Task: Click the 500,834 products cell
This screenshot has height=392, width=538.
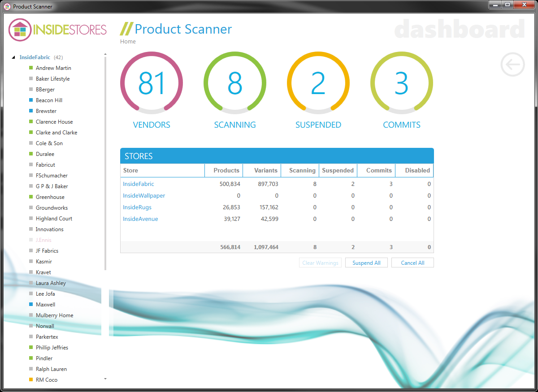Action: 230,184
